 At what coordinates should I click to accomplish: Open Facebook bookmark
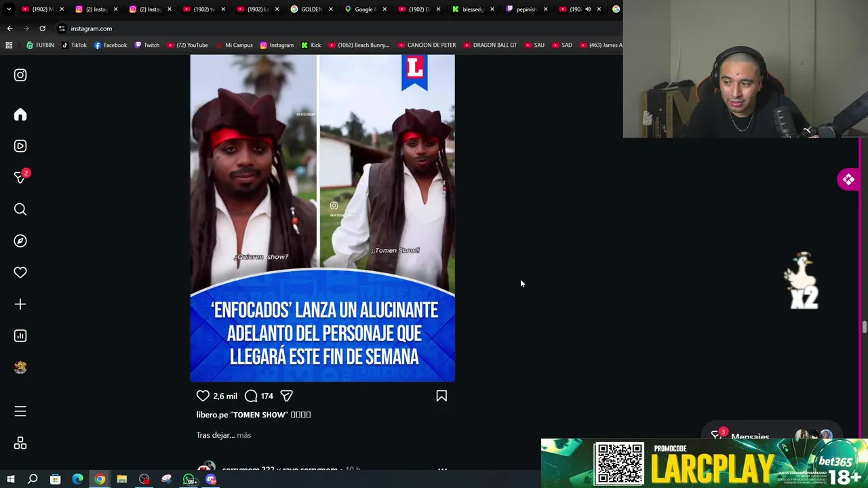click(x=111, y=45)
